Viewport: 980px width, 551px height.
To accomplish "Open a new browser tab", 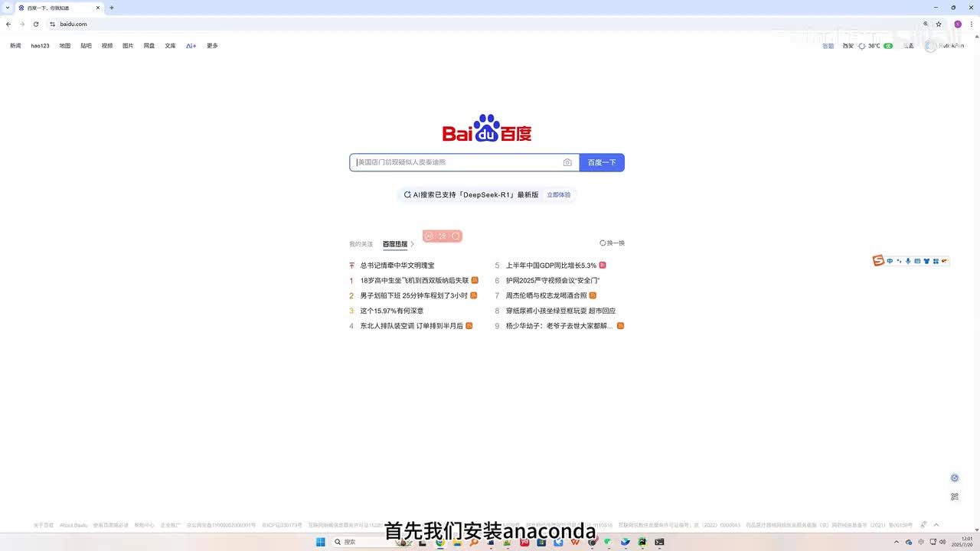I will [112, 8].
